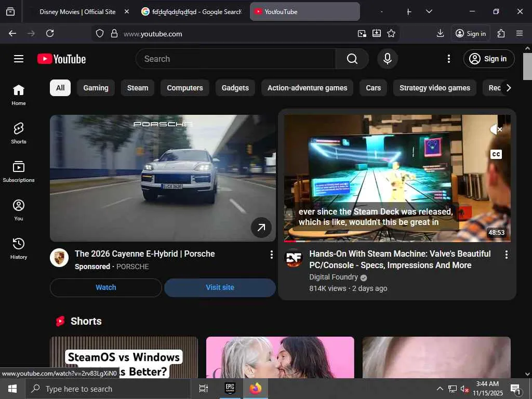The width and height of the screenshot is (532, 399).
Task: Select the Strategy video games chip
Action: click(435, 88)
